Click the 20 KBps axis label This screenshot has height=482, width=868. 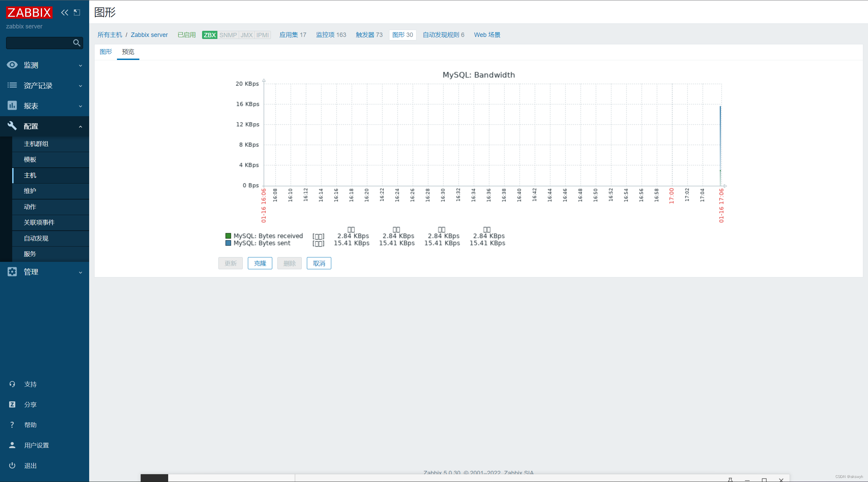click(247, 84)
